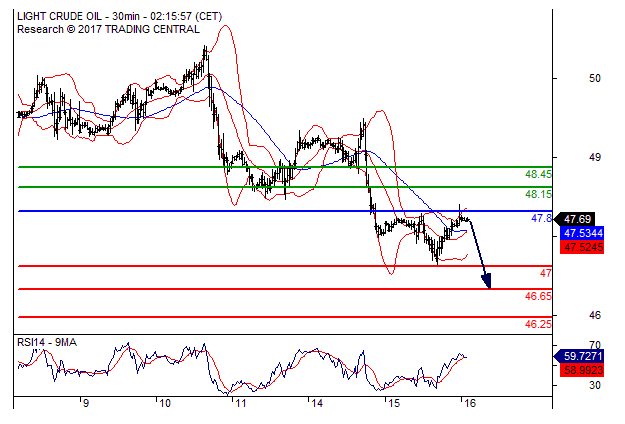Click the RSI14 - 9MA indicator label

pyautogui.click(x=47, y=342)
